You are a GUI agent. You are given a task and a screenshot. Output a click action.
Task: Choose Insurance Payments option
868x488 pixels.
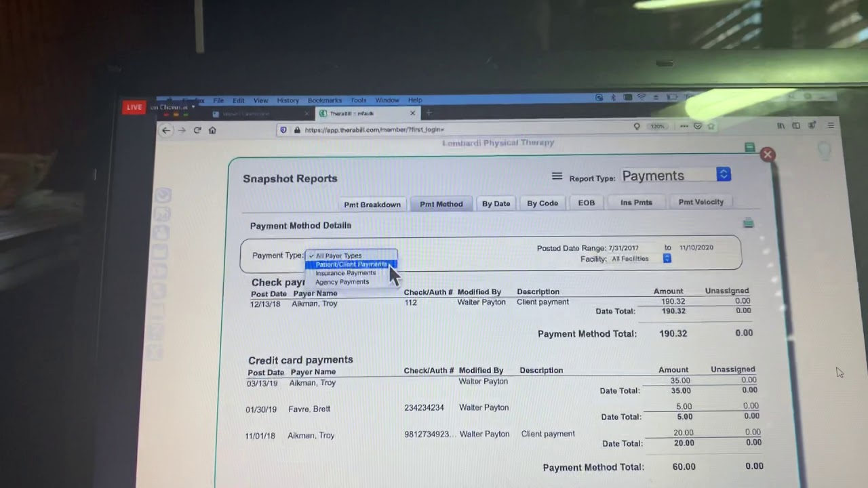pos(345,273)
